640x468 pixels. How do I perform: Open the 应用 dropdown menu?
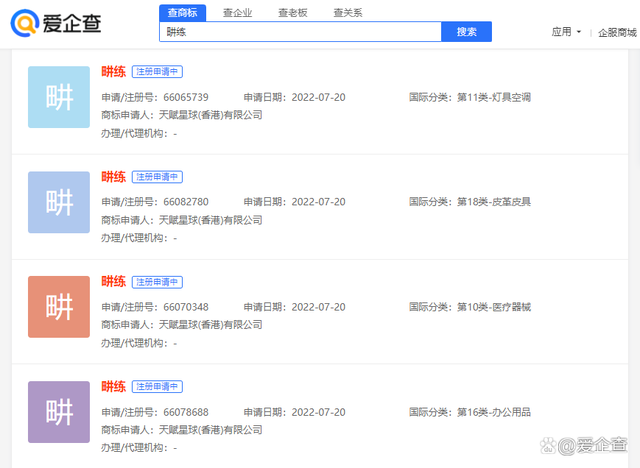coord(566,32)
